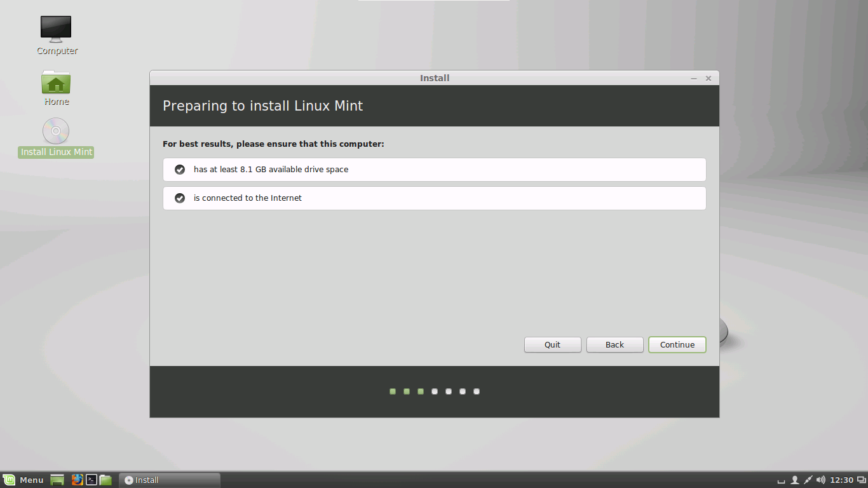Click checkmark for Internet connection row
Screen dimensions: 868x488
[x=180, y=198]
